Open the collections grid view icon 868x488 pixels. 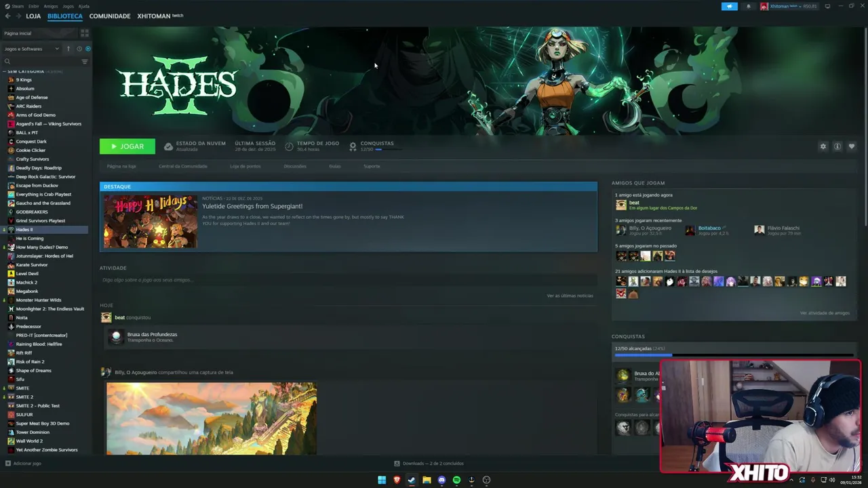pyautogui.click(x=85, y=33)
